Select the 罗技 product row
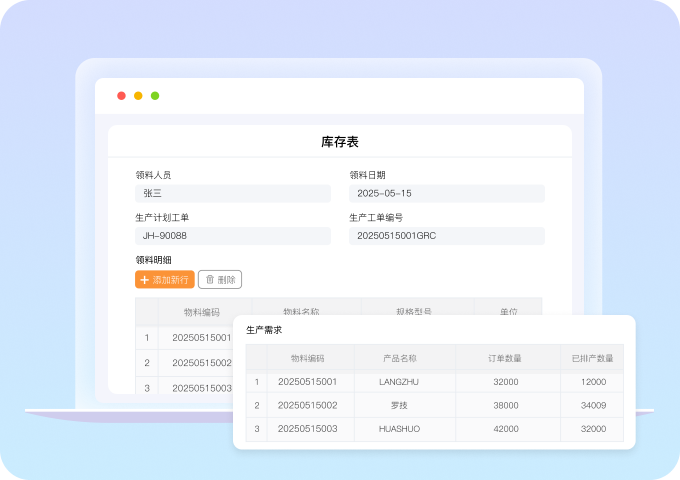 (399, 405)
